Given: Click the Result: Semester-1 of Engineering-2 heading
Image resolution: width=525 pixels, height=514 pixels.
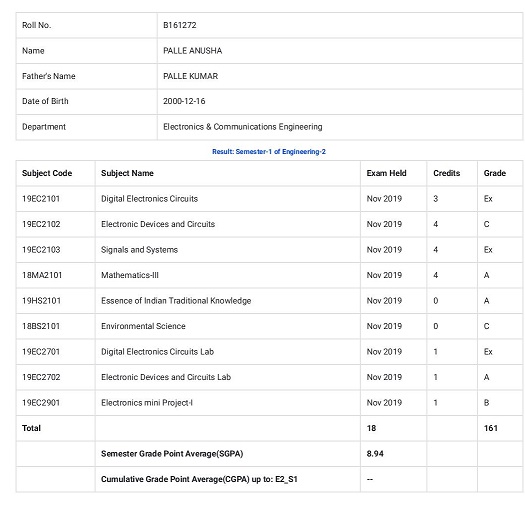Looking at the screenshot, I should [x=269, y=152].
